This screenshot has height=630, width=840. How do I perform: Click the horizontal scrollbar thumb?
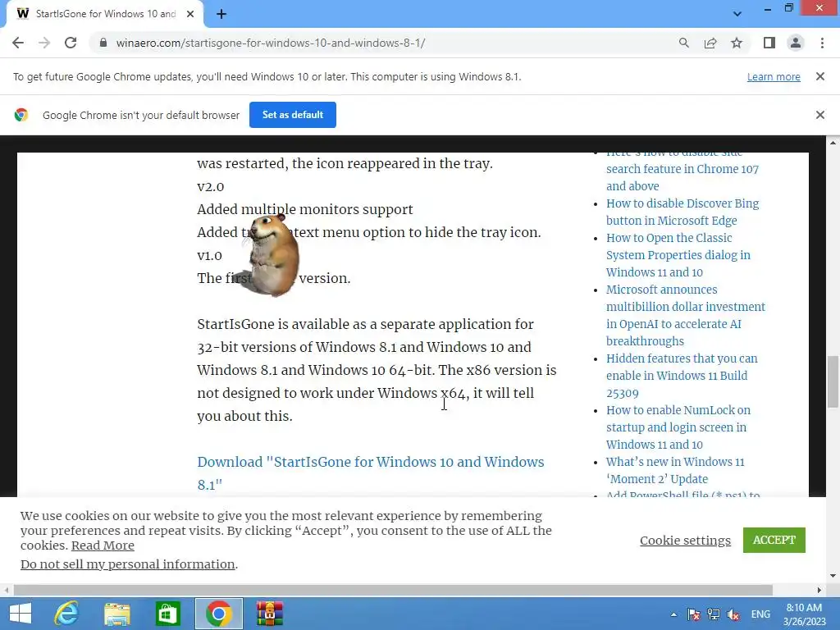393,590
